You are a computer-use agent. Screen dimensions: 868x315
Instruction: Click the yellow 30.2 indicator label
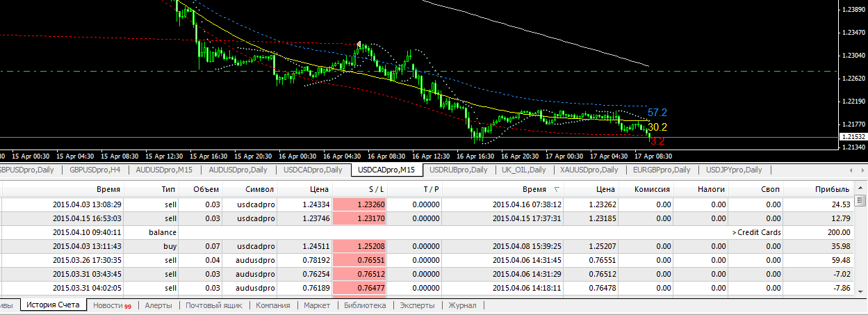(x=657, y=127)
